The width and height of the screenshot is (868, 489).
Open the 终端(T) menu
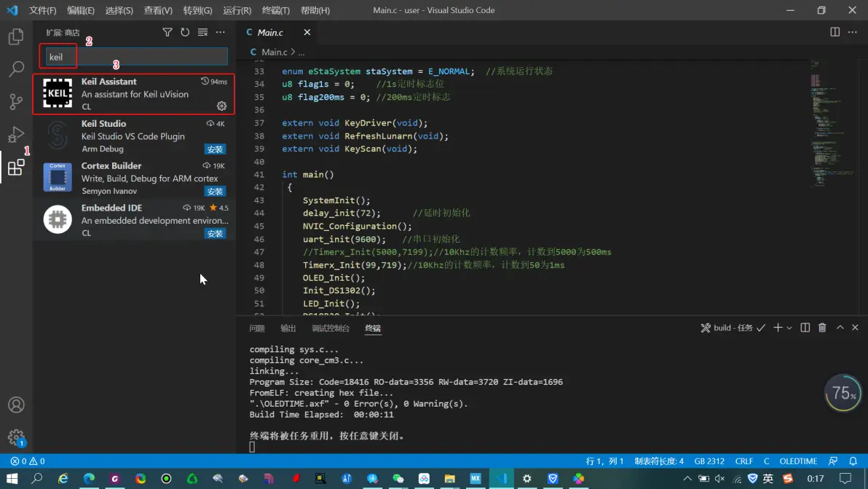[x=275, y=10]
